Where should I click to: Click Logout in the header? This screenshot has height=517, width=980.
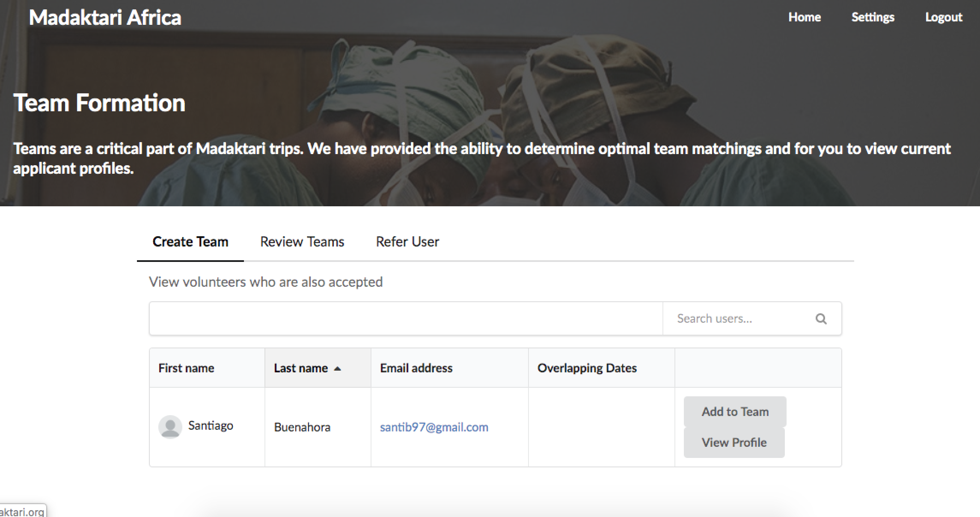point(944,17)
